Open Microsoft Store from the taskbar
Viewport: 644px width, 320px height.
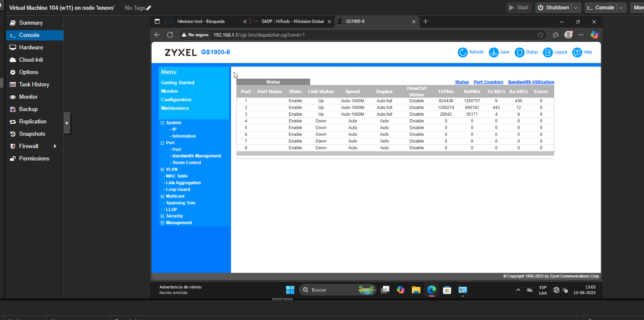tap(447, 290)
